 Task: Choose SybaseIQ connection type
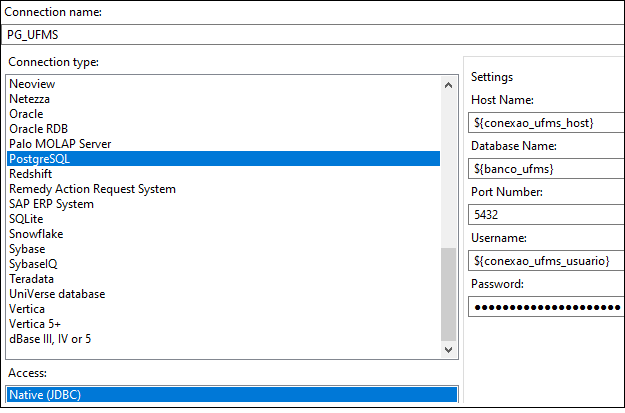pyautogui.click(x=33, y=264)
